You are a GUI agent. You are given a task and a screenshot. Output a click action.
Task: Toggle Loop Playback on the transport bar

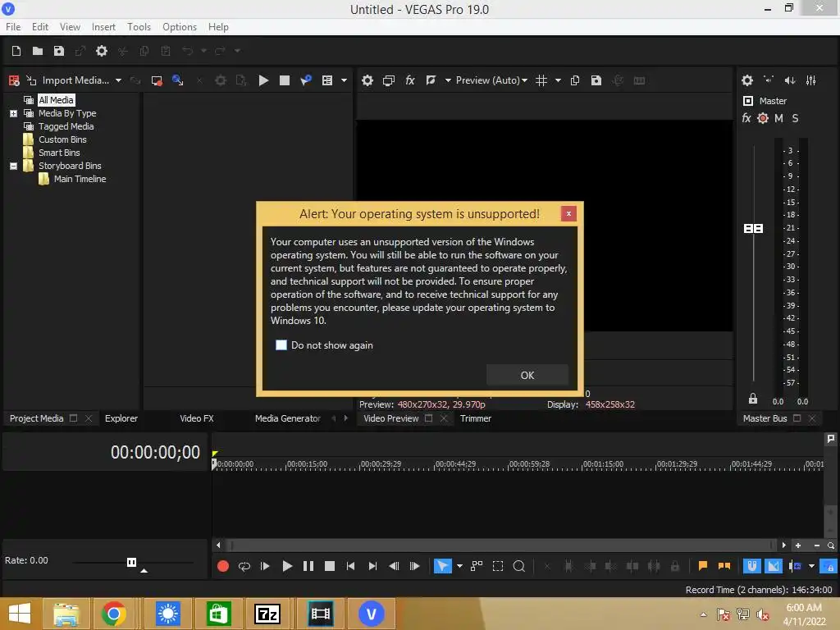coord(244,566)
